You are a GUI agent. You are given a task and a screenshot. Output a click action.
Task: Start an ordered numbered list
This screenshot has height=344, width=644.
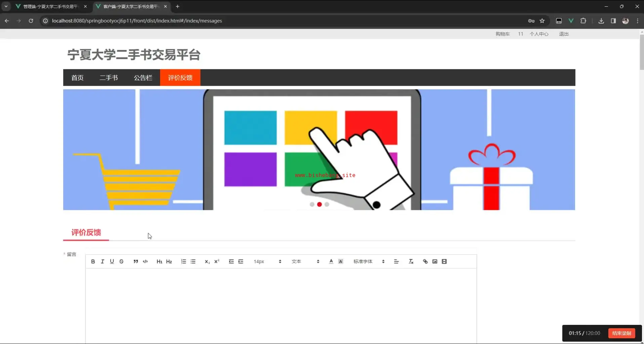pos(184,261)
